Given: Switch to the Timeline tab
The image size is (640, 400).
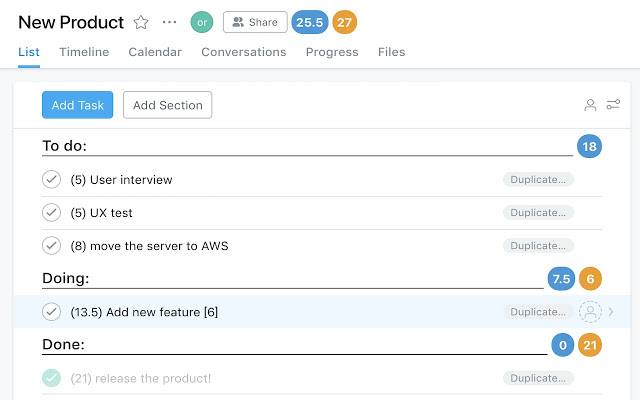Looking at the screenshot, I should (x=84, y=52).
